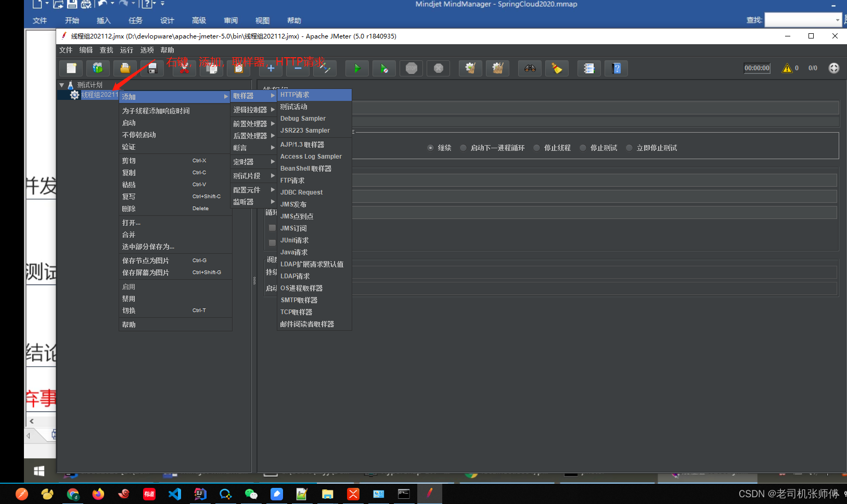Screen dimensions: 847x504
Task: Click the Search binoculars icon
Action: [x=530, y=68]
